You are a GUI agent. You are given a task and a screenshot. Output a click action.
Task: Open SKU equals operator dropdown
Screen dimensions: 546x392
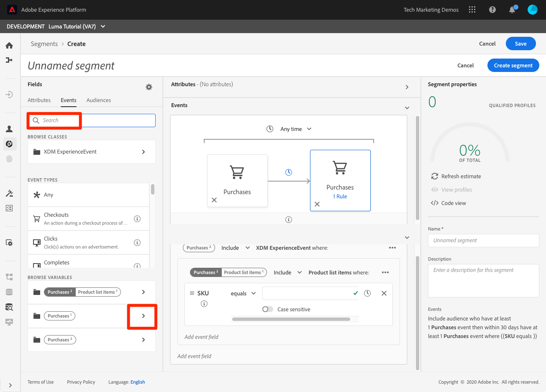244,293
